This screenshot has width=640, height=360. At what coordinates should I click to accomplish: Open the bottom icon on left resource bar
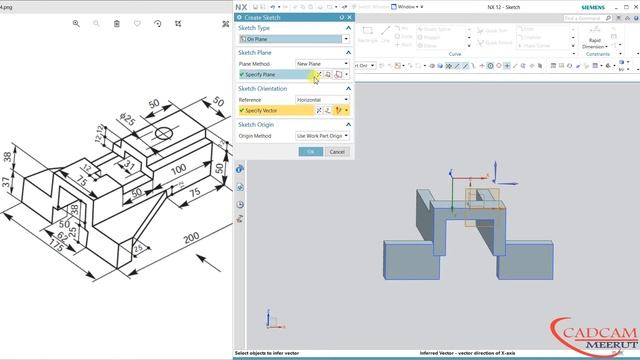[240, 219]
